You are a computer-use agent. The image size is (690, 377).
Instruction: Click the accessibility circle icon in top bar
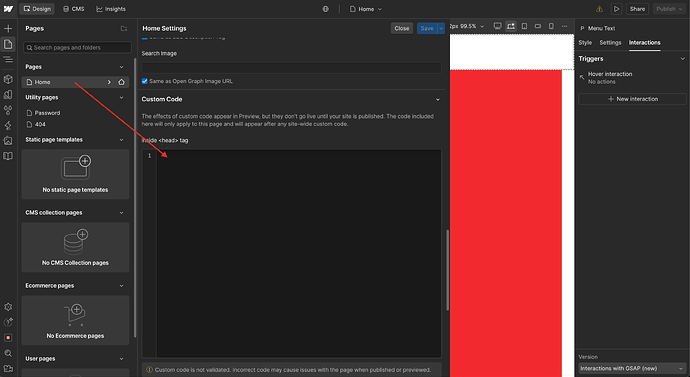pos(326,9)
